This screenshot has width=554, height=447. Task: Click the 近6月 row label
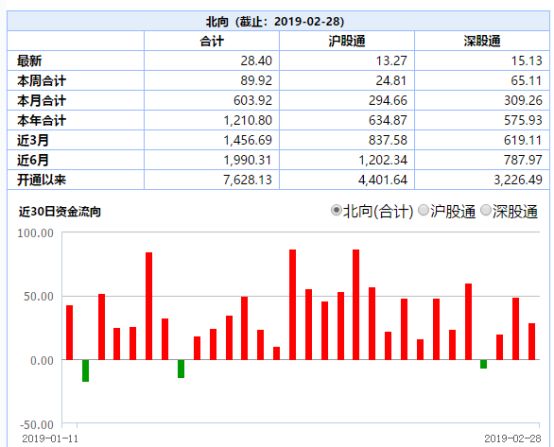33,160
